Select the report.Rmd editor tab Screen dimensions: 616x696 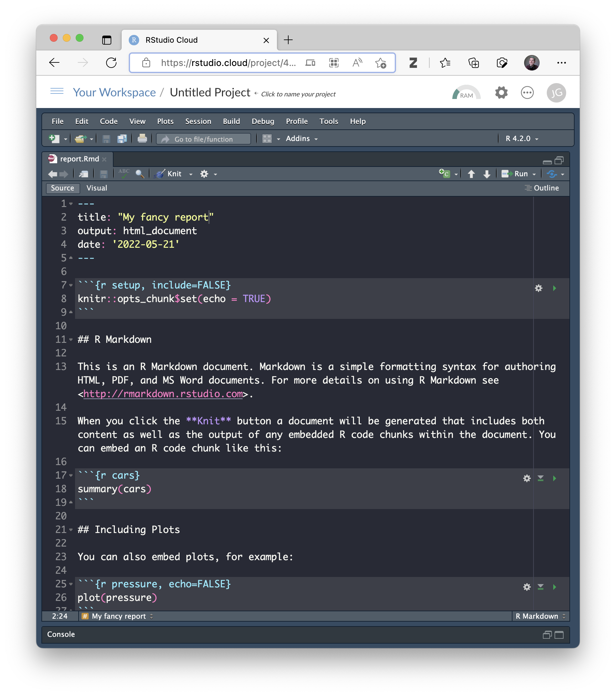coord(79,159)
